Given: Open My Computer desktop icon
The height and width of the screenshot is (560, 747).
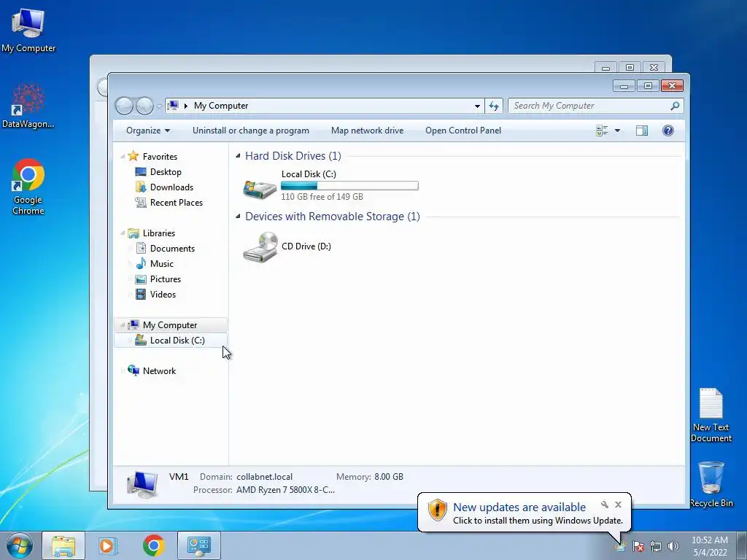Looking at the screenshot, I should [x=28, y=29].
